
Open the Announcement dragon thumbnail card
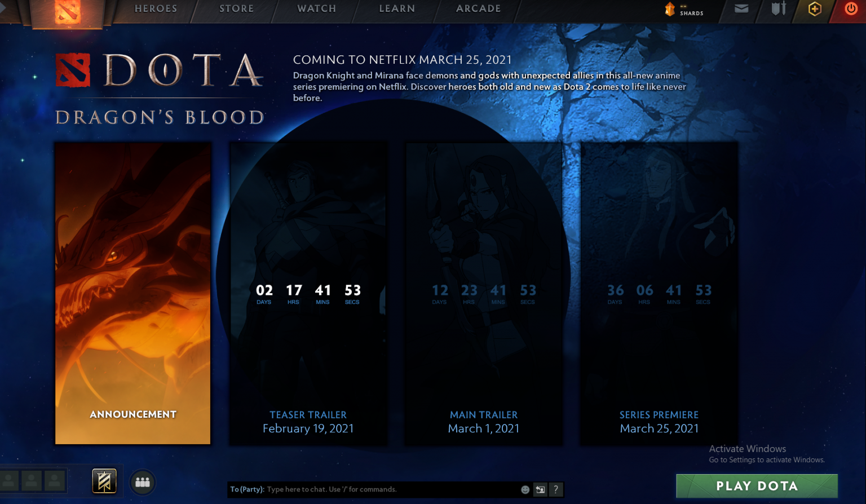[x=133, y=293]
